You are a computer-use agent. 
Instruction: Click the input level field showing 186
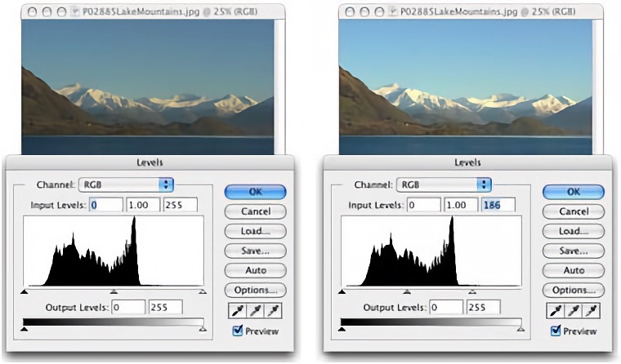tap(498, 204)
